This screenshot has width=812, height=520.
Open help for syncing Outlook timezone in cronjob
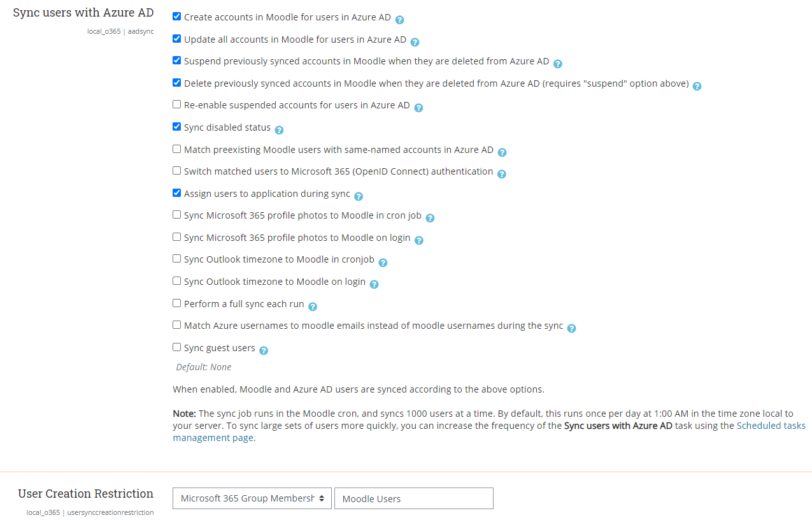[x=383, y=262]
